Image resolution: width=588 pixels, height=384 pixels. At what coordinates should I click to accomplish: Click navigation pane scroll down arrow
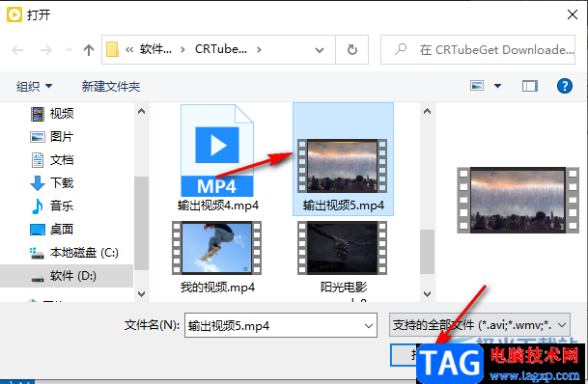(x=142, y=294)
